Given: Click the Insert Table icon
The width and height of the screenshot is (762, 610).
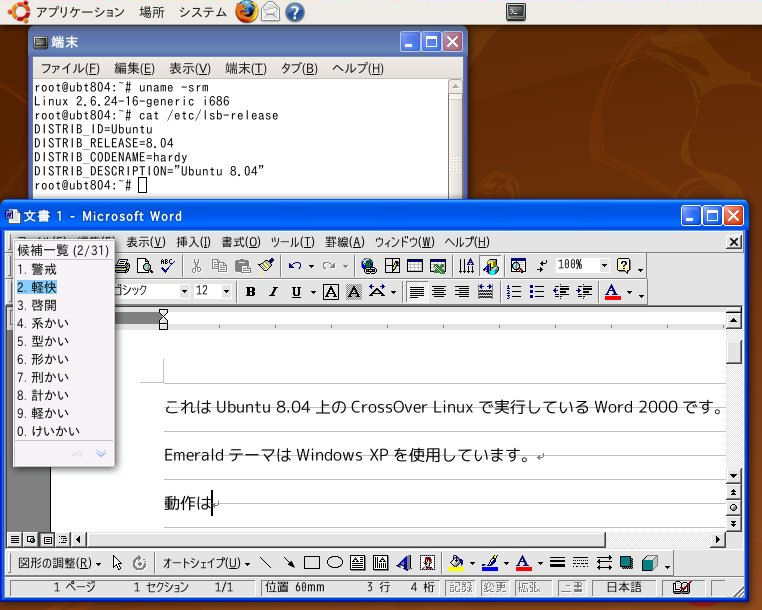Looking at the screenshot, I should (x=415, y=265).
